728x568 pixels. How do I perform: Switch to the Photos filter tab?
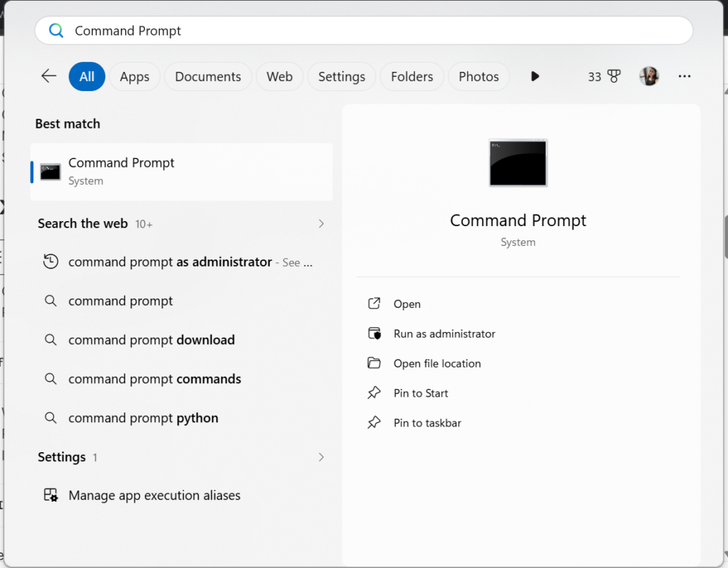click(x=478, y=77)
